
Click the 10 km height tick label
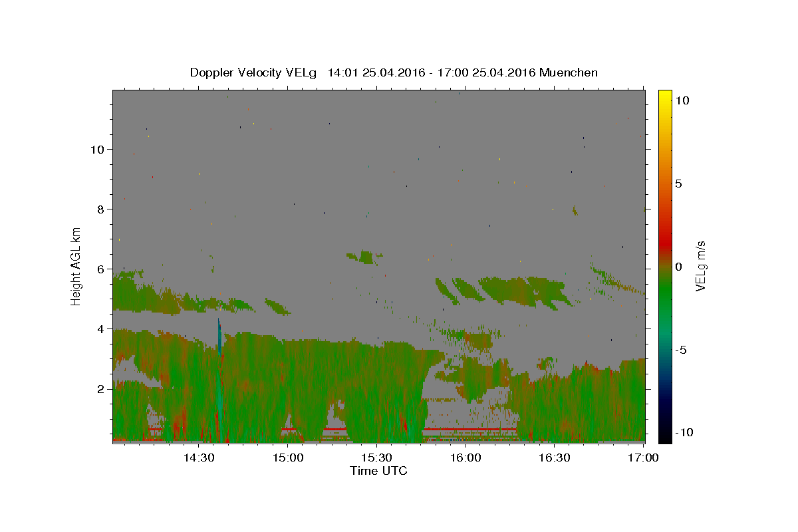click(96, 149)
